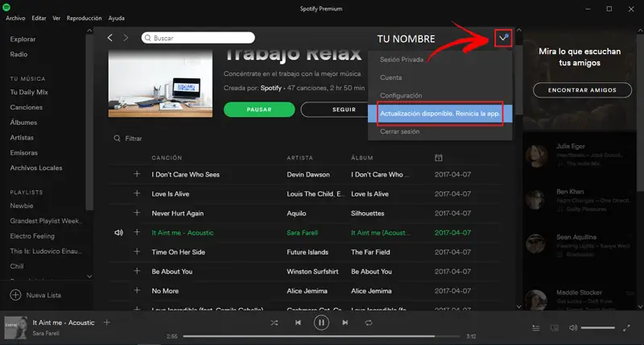
Task: Open the Electro Feeling playlist
Action: pos(32,236)
